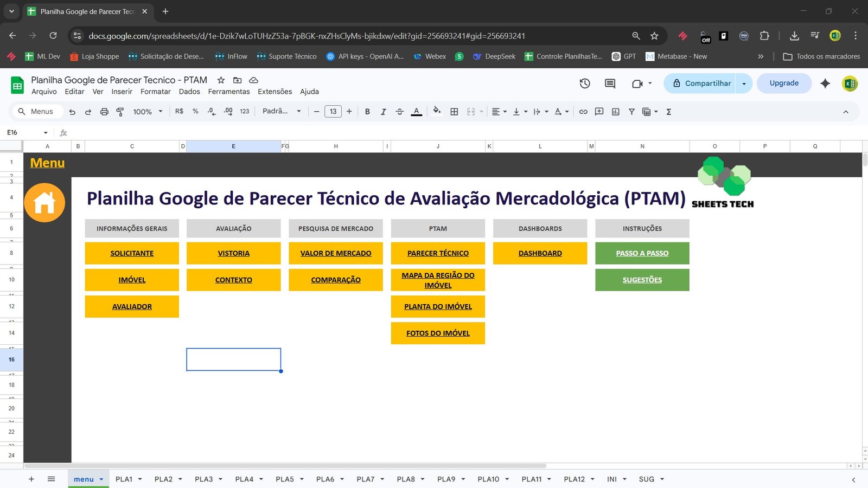Open the Inserir menu
Image resolution: width=868 pixels, height=488 pixels.
122,91
